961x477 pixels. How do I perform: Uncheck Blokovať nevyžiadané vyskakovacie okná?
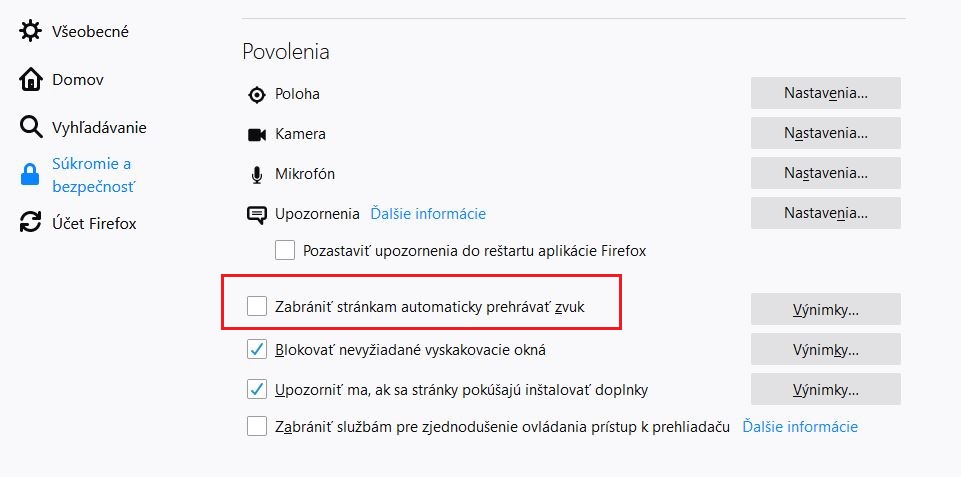pyautogui.click(x=257, y=350)
